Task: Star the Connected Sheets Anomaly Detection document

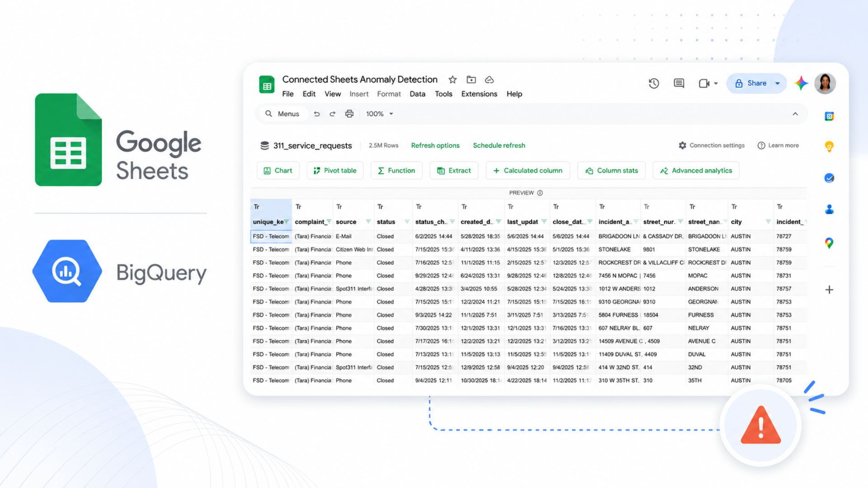Action: pos(453,80)
